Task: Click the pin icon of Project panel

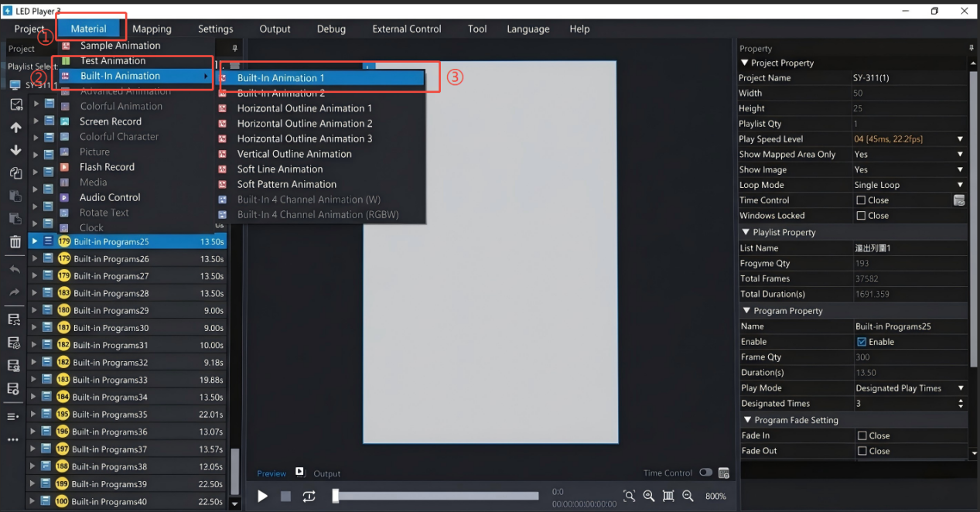Action: pyautogui.click(x=235, y=48)
